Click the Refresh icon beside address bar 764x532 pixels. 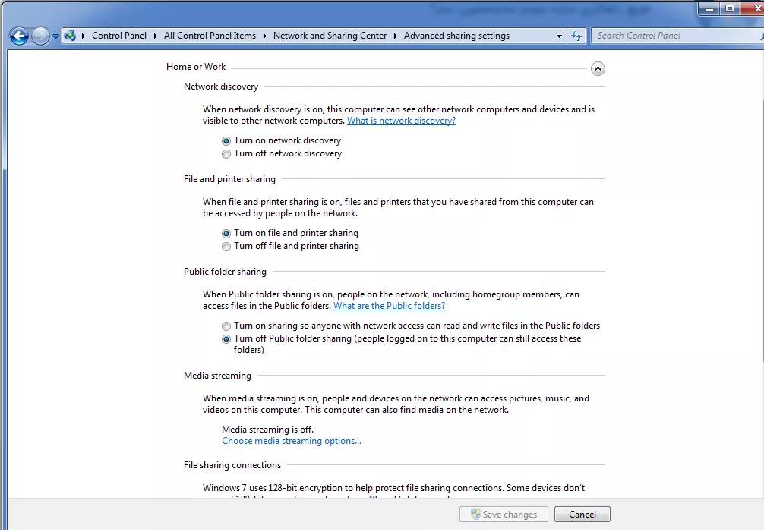click(576, 36)
